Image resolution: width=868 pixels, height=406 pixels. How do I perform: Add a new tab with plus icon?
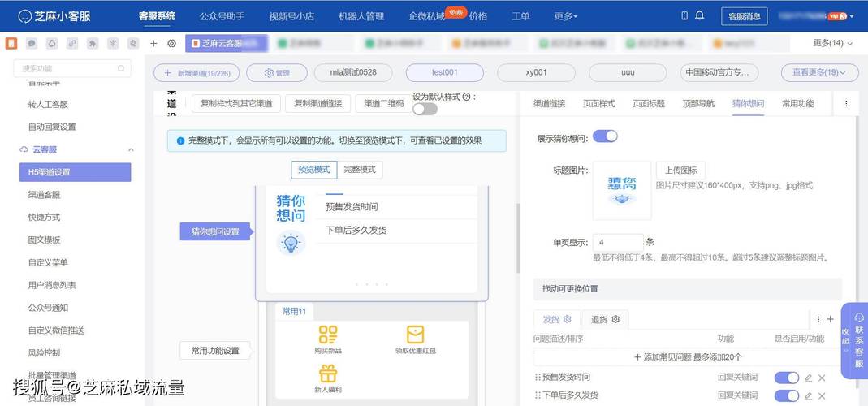pyautogui.click(x=154, y=43)
